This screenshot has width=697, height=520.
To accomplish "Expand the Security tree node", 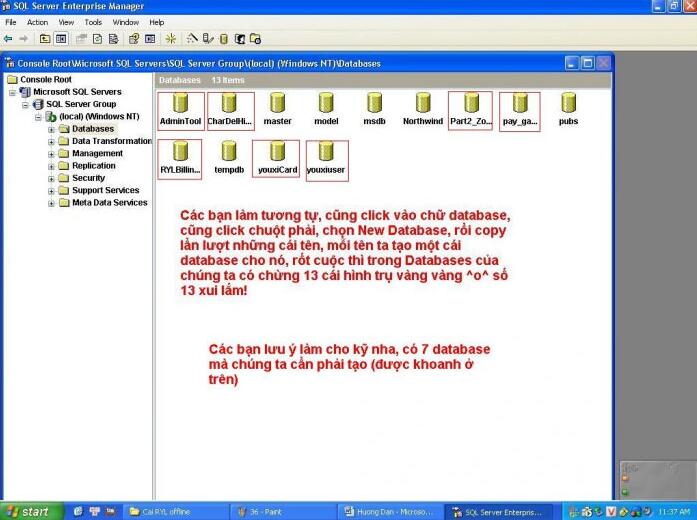I will point(51,178).
